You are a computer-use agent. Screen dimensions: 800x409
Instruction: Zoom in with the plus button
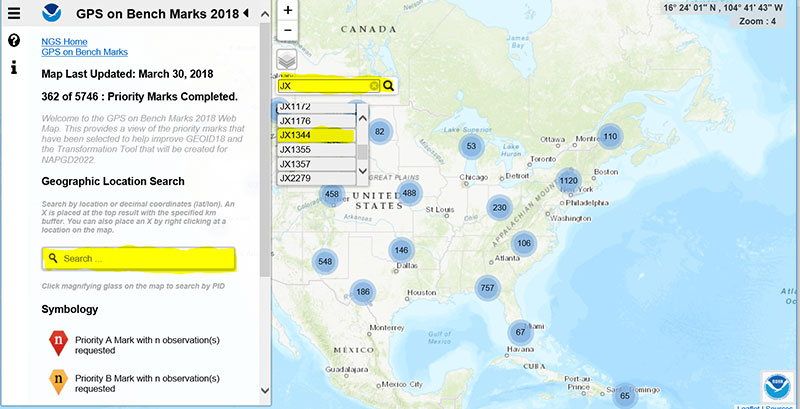288,10
